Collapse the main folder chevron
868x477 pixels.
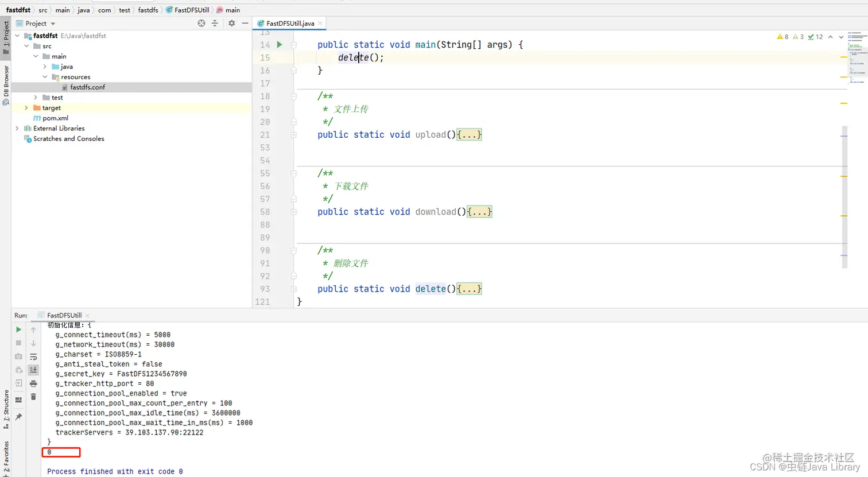tap(36, 56)
